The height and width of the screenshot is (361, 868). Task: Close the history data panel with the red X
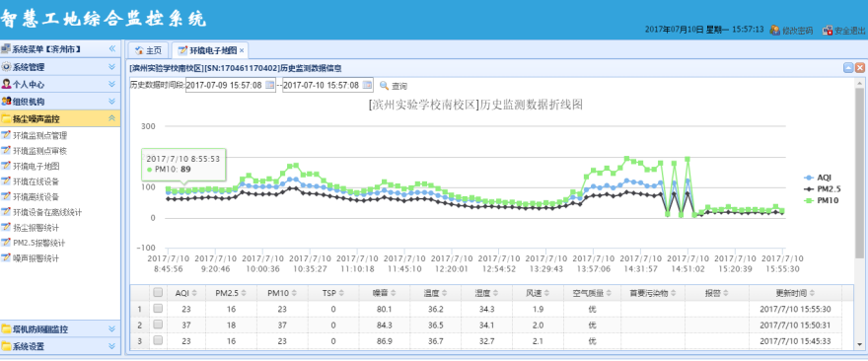[859, 68]
